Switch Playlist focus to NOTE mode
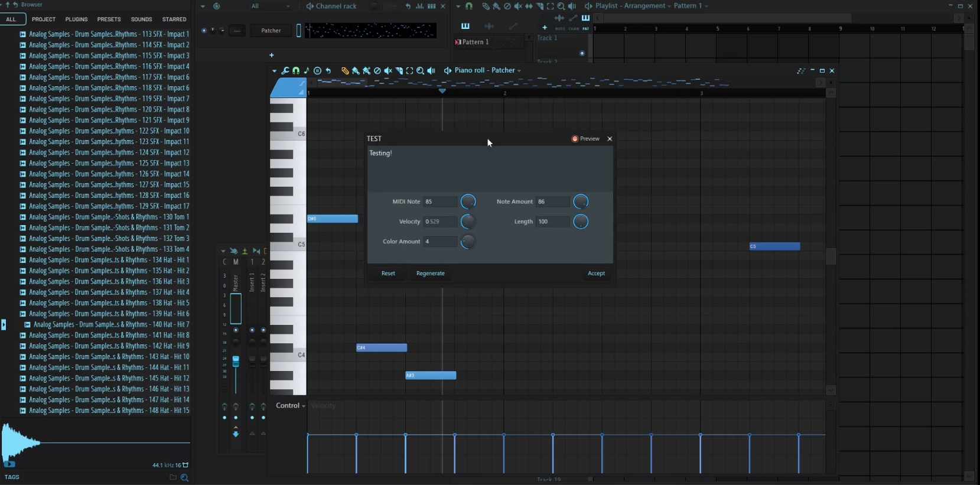Viewport: 980px width, 485px height. [560, 29]
